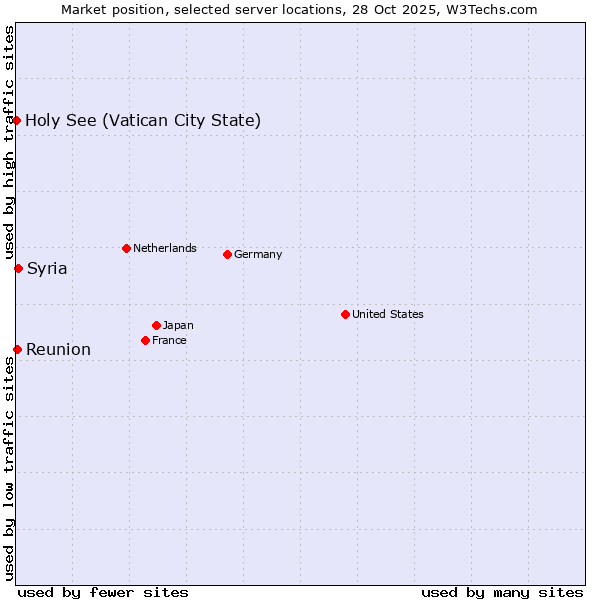The height and width of the screenshot is (600, 600).
Task: Select the France red diamond marker
Action: (x=145, y=340)
